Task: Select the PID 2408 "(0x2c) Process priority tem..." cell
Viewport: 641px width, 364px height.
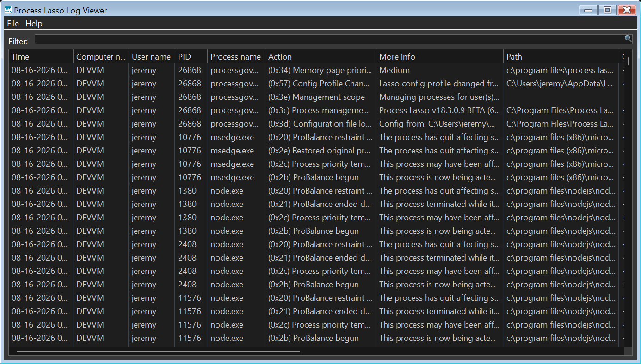Action: [320, 271]
